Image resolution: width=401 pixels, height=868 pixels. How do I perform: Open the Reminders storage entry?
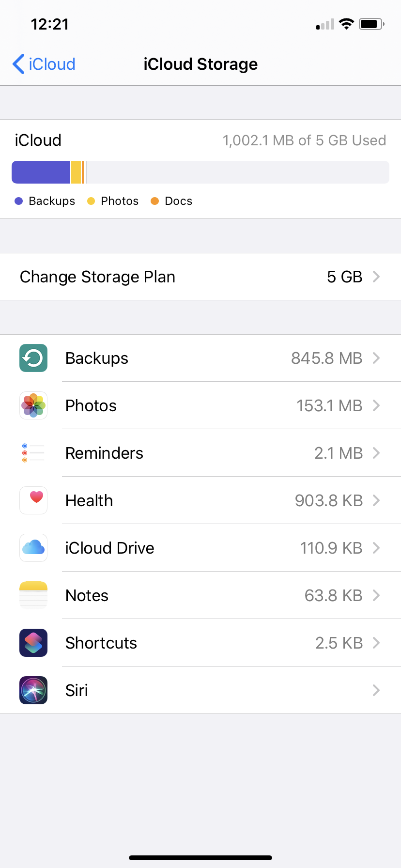point(104,453)
